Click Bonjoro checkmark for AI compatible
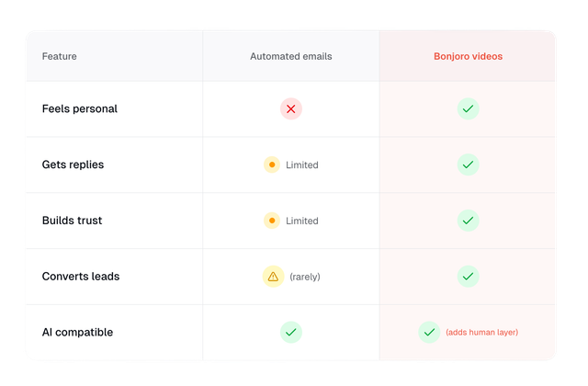Viewport: 588px width, 386px height. tap(429, 332)
